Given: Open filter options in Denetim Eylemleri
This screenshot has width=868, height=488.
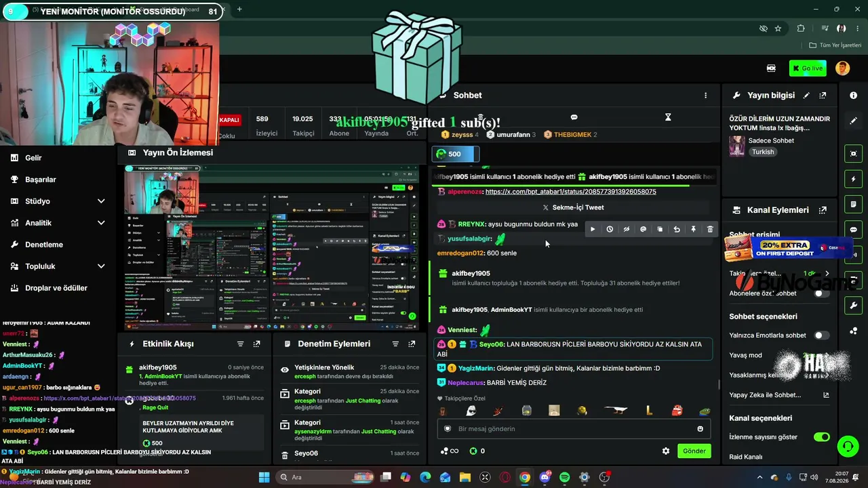Looking at the screenshot, I should coord(395,344).
